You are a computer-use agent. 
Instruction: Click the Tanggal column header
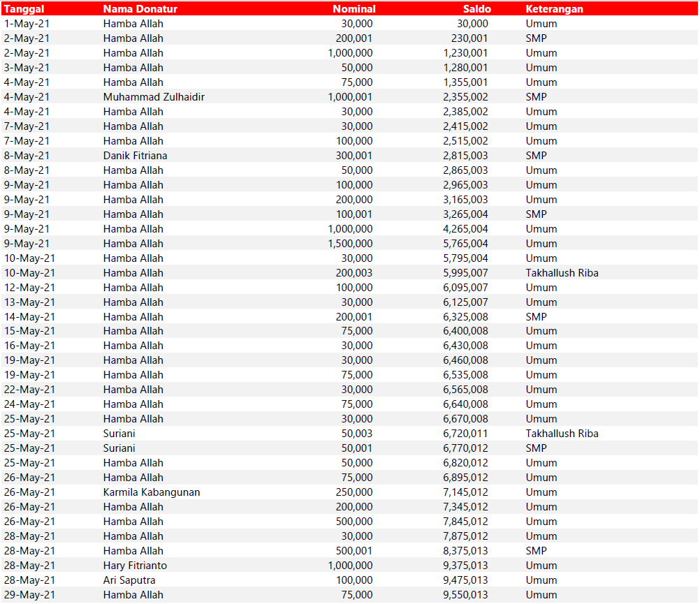(25, 9)
